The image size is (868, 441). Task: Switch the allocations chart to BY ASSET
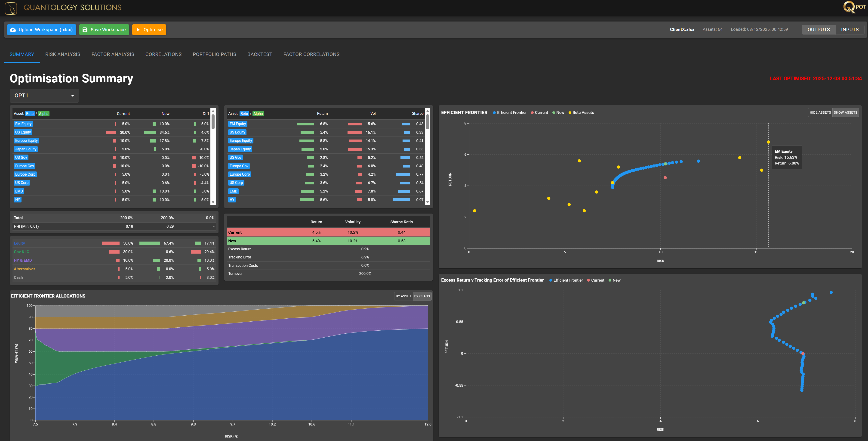pos(403,296)
